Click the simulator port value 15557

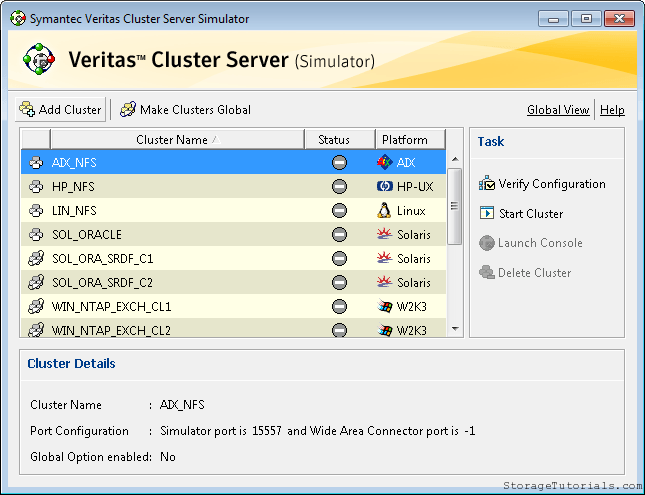pyautogui.click(x=267, y=431)
